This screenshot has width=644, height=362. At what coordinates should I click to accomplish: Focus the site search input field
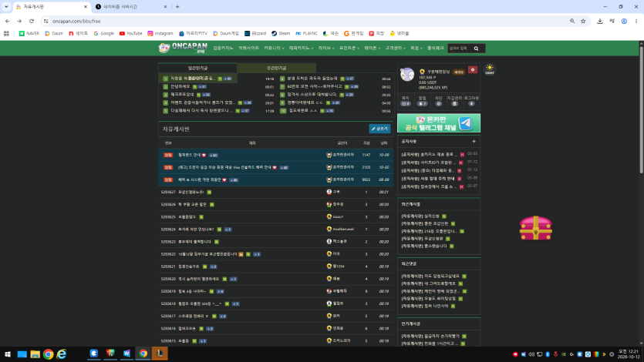460,49
